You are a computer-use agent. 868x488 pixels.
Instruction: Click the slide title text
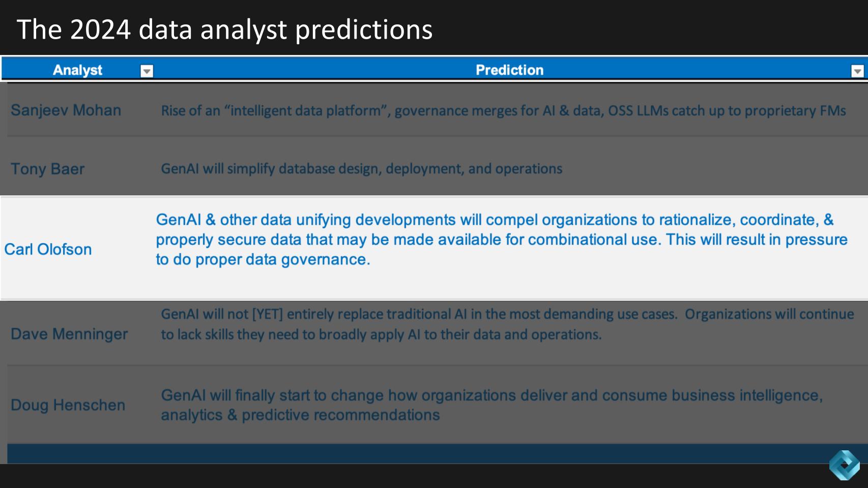(x=224, y=30)
